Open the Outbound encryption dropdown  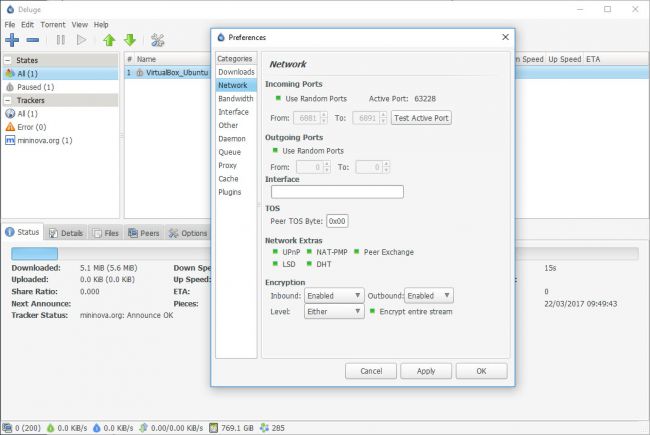pos(429,295)
